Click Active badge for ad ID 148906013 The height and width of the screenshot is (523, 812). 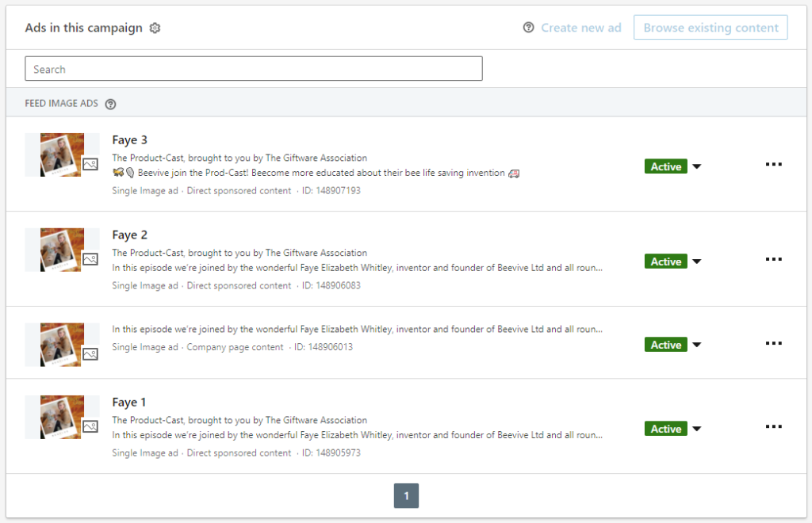pos(666,345)
